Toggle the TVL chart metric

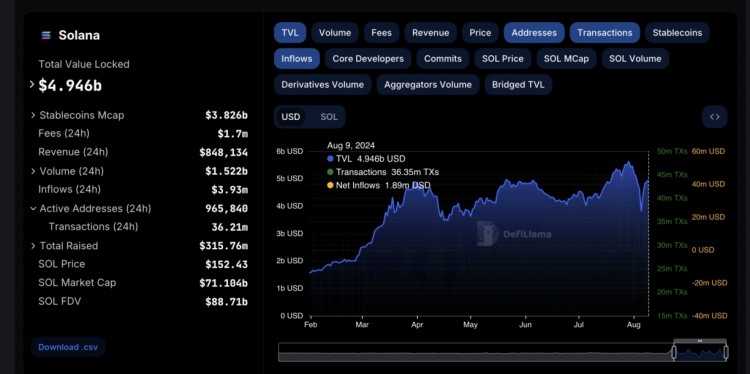290,33
